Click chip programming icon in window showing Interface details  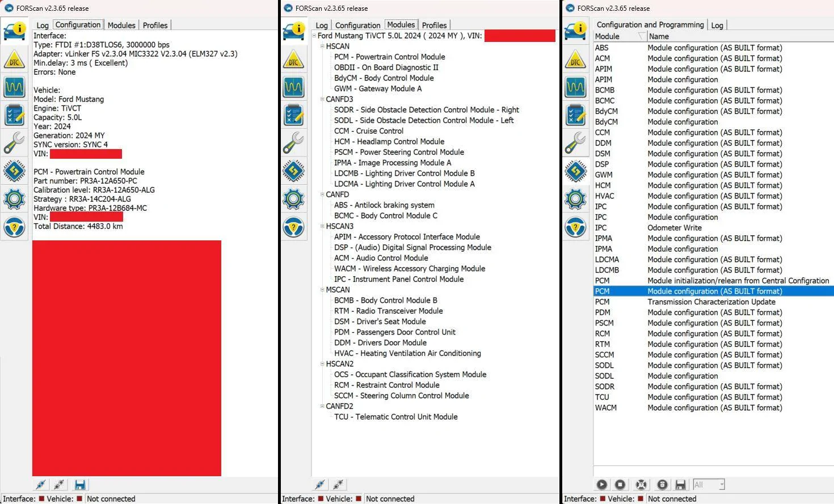click(x=14, y=171)
